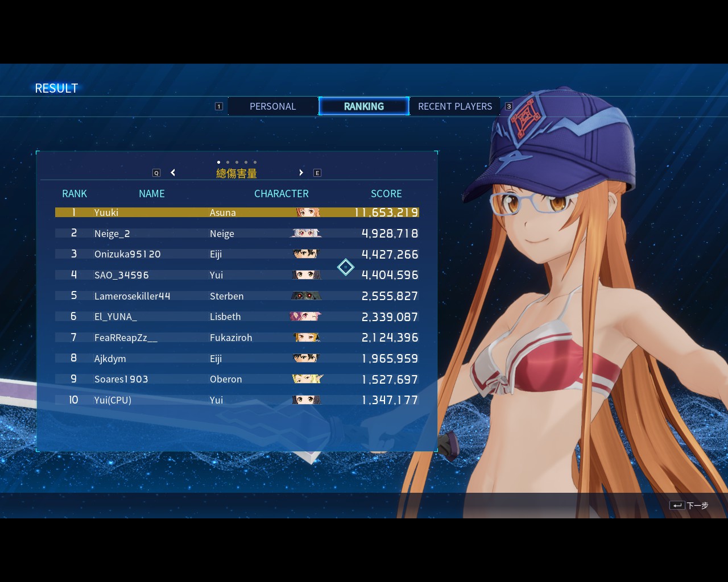Click score 1,965,959
728x582 pixels.
click(390, 359)
